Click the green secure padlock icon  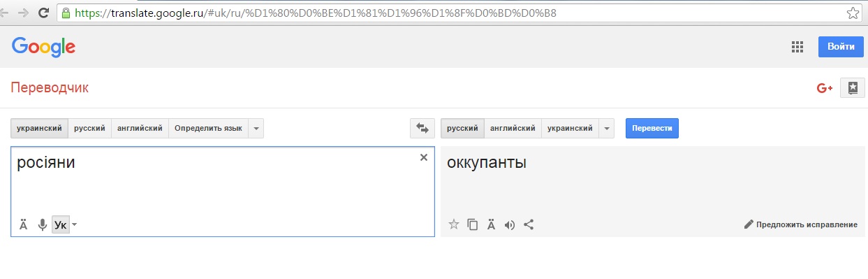pyautogui.click(x=66, y=13)
